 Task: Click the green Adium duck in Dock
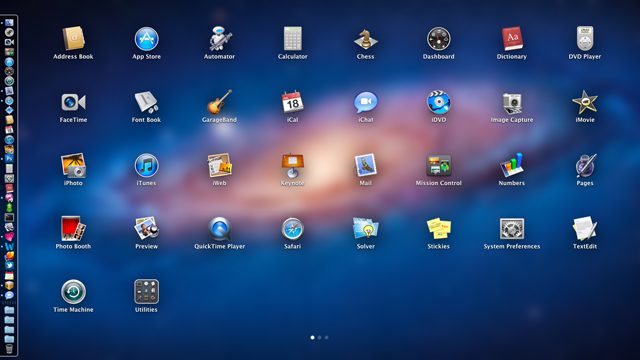(9, 207)
